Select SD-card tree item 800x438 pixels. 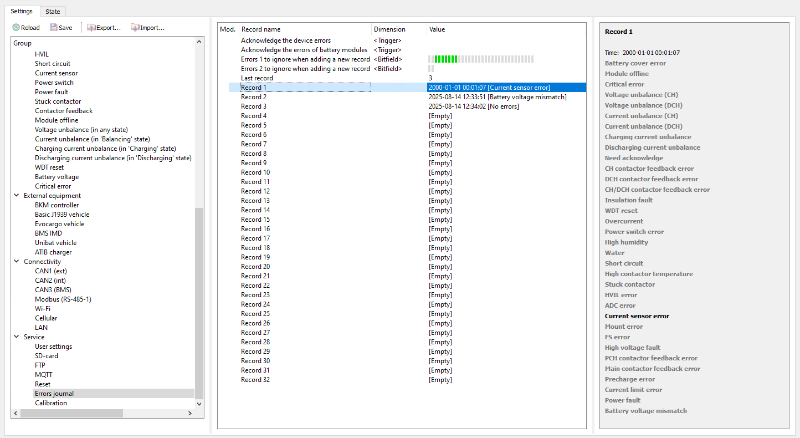coord(46,356)
